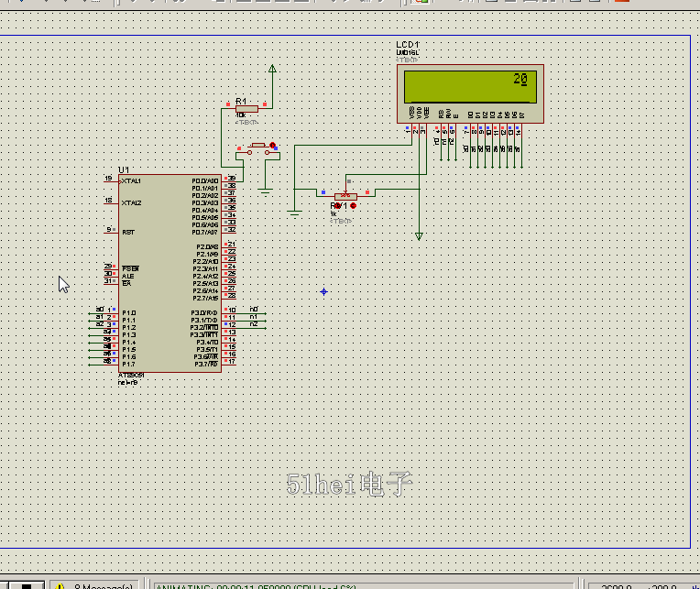
Task: Click RV1 potentiometer's right red adjust dot
Action: tap(353, 206)
